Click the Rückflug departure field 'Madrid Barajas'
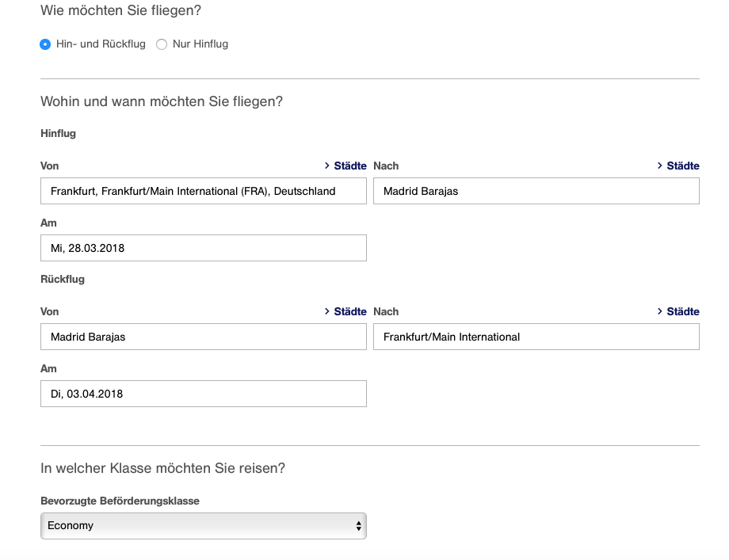Image resolution: width=729 pixels, height=560 pixels. point(203,337)
